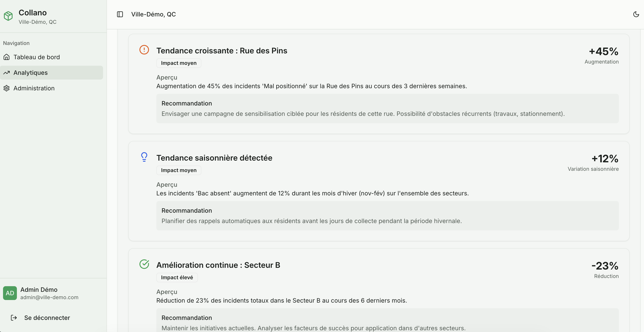Click Tendance saisonnière détectée heading
Viewport: 644px width, 332px height.
[214, 158]
